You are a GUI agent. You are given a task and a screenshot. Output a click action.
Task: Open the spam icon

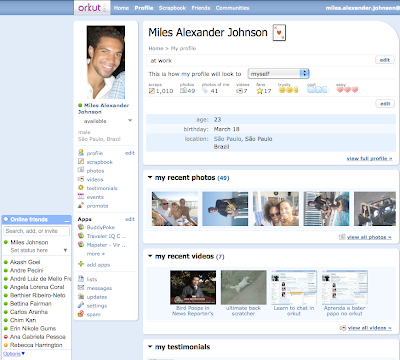coord(81,314)
